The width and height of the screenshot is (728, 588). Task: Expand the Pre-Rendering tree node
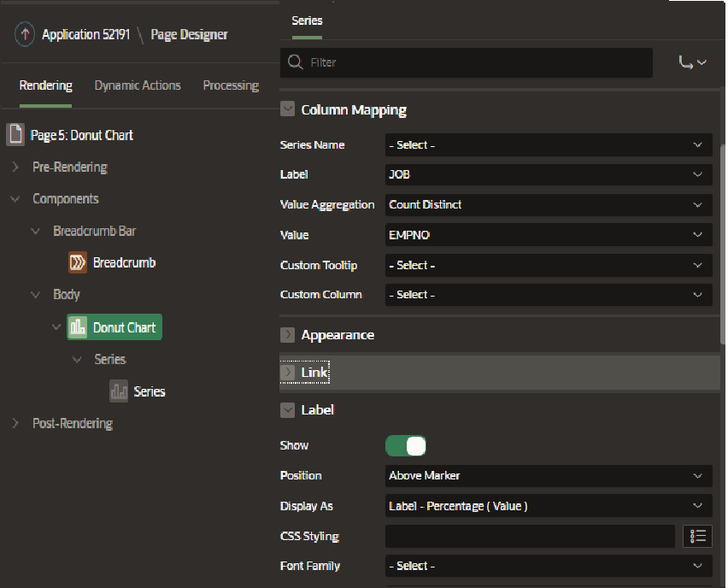pyautogui.click(x=15, y=167)
